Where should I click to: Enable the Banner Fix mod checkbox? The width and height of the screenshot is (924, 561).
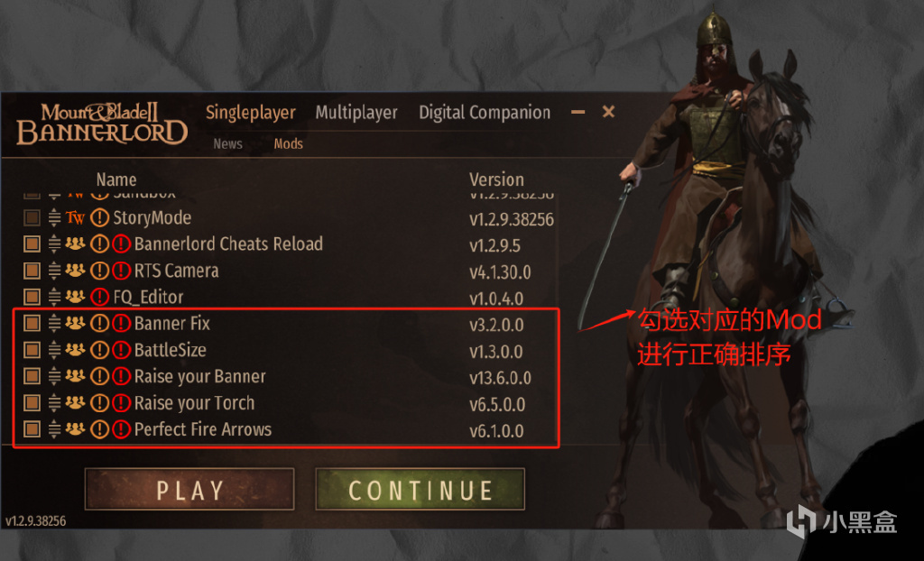click(x=32, y=324)
